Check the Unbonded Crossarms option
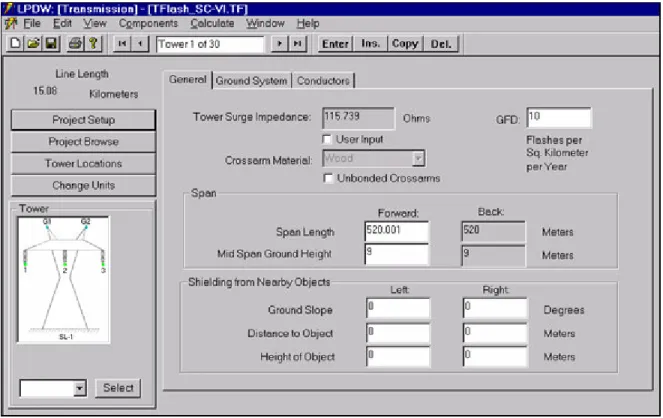This screenshot has height=418, width=663. click(328, 178)
